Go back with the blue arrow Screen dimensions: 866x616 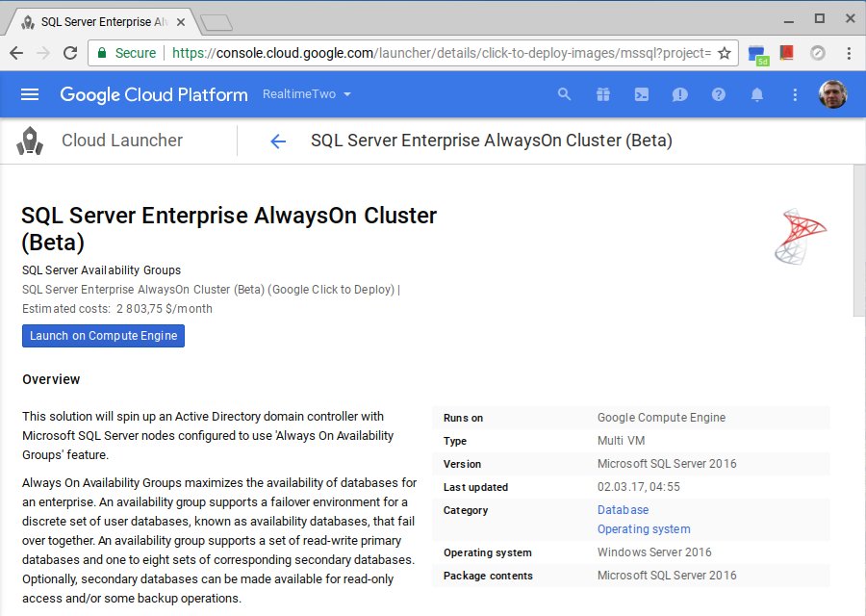pos(278,141)
